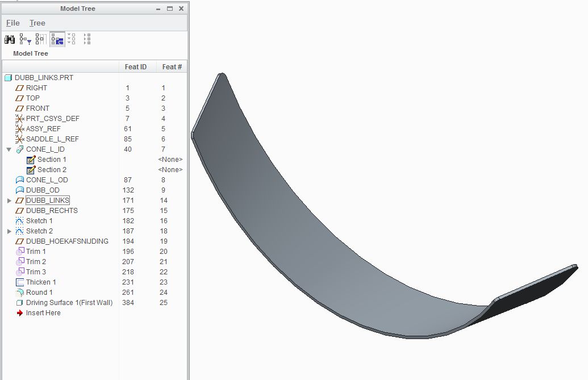Click the red Insert Here arrow

point(20,313)
